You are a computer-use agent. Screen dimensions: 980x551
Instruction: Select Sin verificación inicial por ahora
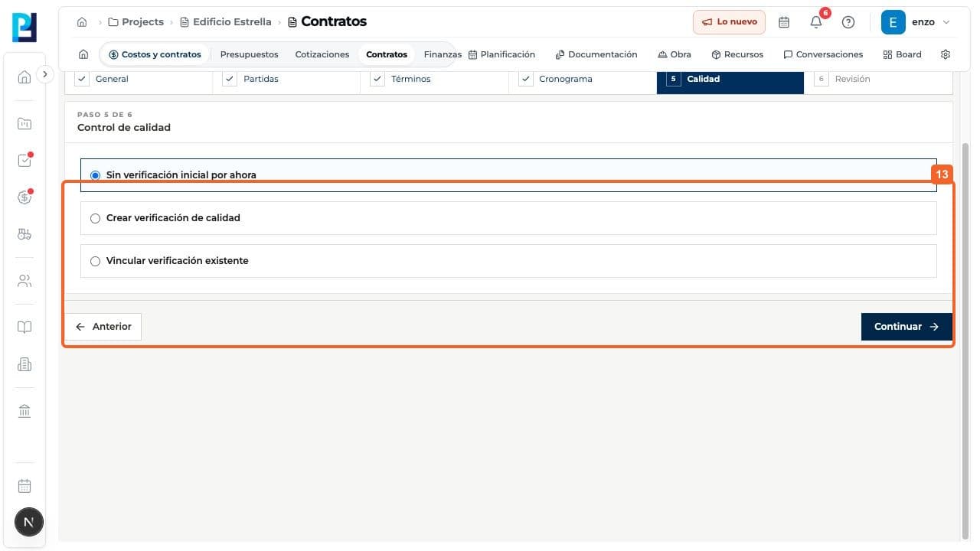pos(508,175)
